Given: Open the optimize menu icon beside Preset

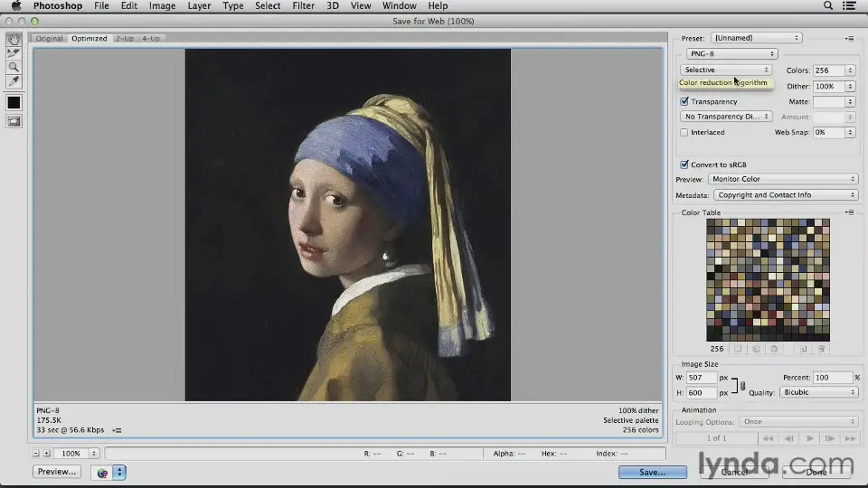Looking at the screenshot, I should click(x=849, y=38).
